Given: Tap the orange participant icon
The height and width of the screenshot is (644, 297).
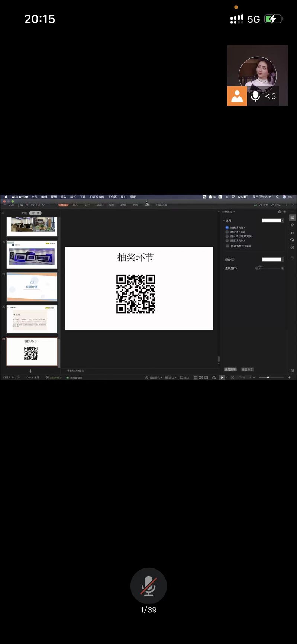Looking at the screenshot, I should coord(237,96).
